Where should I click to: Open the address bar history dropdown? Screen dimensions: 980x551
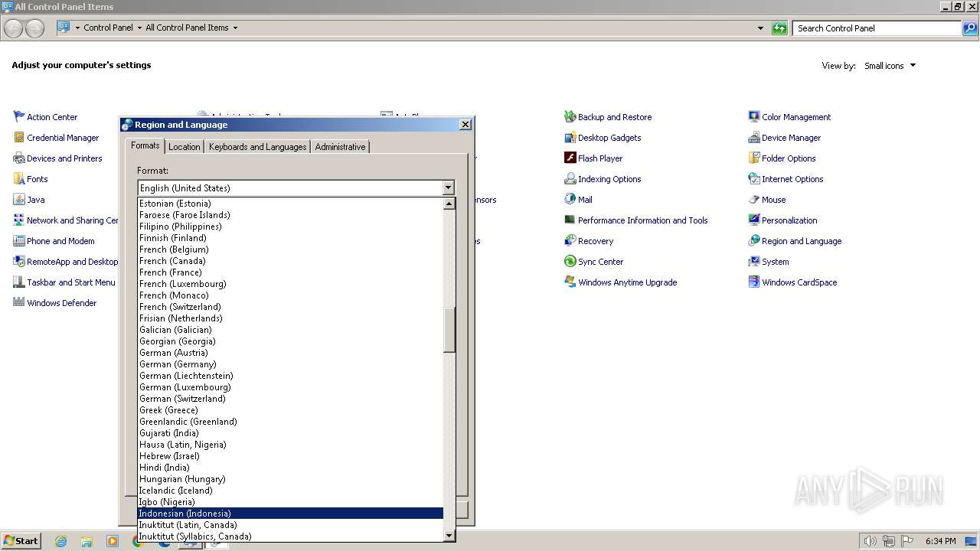point(760,28)
